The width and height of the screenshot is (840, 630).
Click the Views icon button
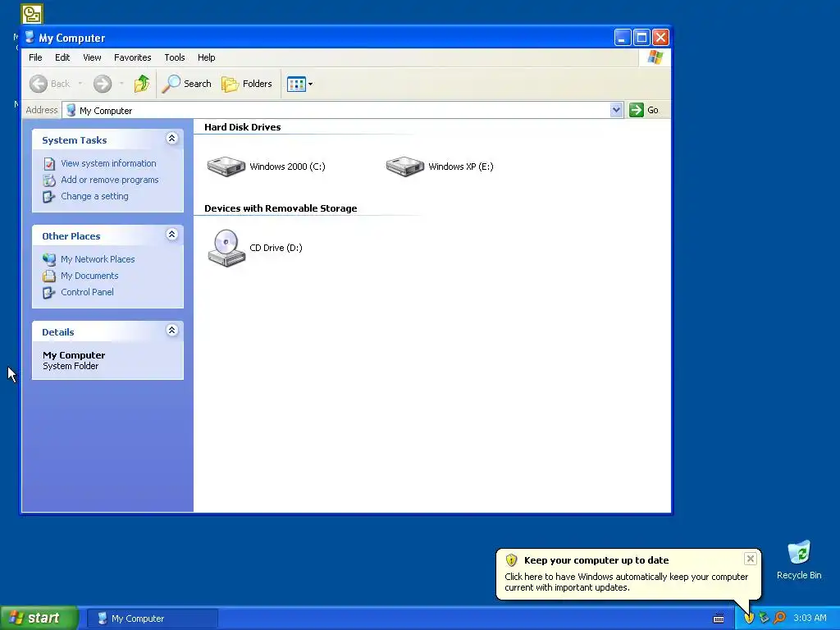295,84
